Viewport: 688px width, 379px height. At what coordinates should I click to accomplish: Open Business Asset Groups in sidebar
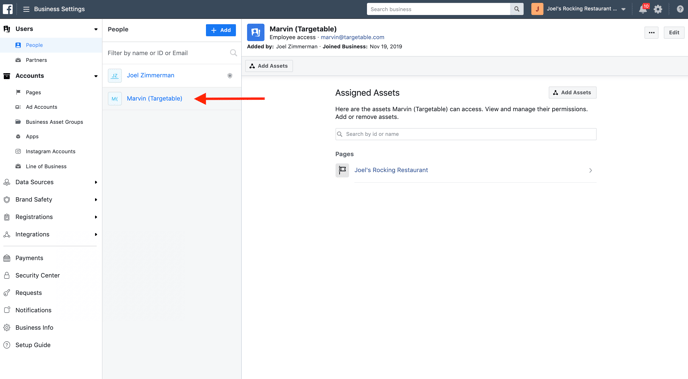point(54,122)
